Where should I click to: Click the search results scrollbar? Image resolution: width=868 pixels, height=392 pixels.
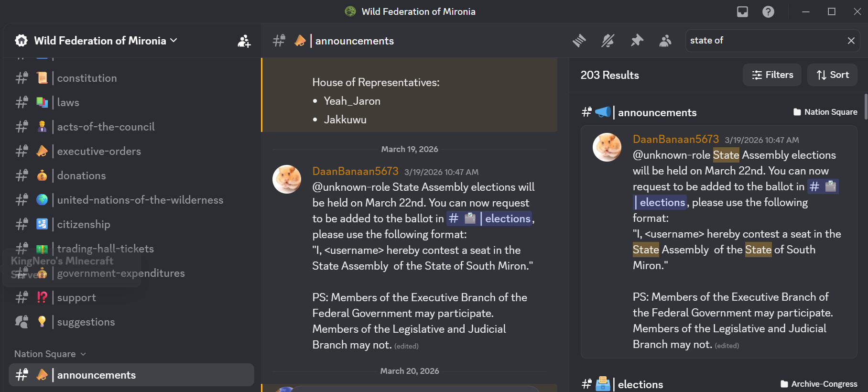(866, 109)
